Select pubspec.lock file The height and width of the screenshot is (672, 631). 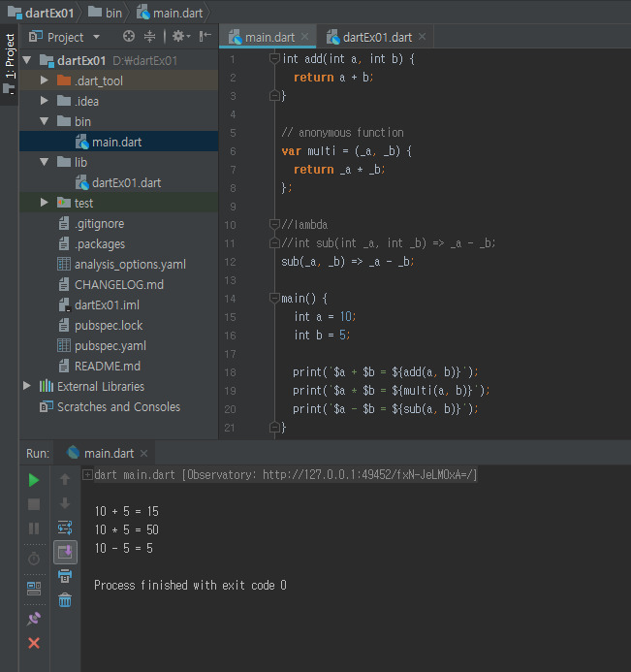[x=118, y=325]
